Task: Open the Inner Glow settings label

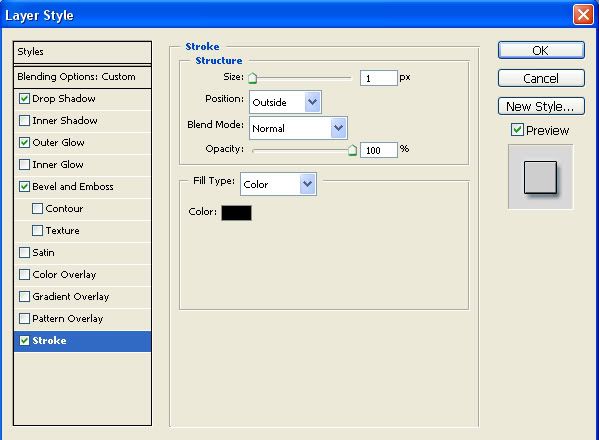Action: pyautogui.click(x=58, y=165)
